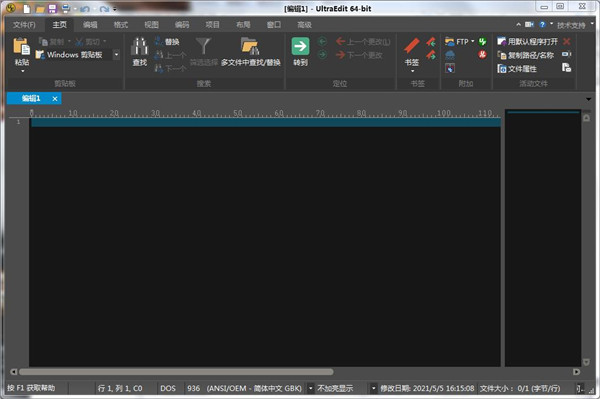The height and width of the screenshot is (399, 600).
Task: Click the rename active file icon
Action: pos(567,54)
